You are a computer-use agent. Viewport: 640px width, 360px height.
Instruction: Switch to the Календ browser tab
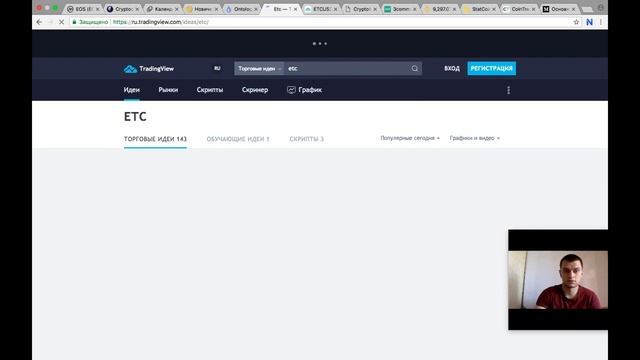tap(163, 9)
